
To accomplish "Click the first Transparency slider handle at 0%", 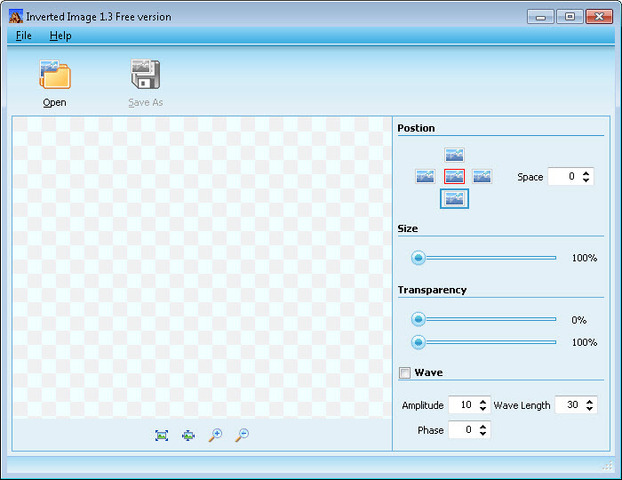I will point(418,319).
